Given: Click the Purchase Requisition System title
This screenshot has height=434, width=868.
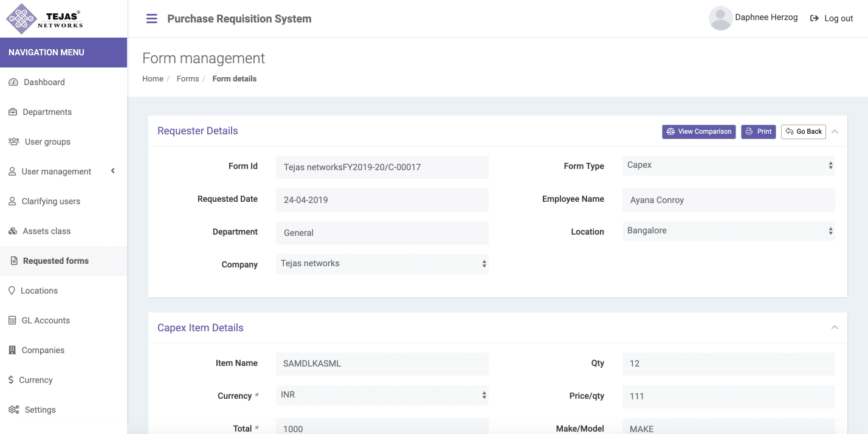Looking at the screenshot, I should (239, 19).
